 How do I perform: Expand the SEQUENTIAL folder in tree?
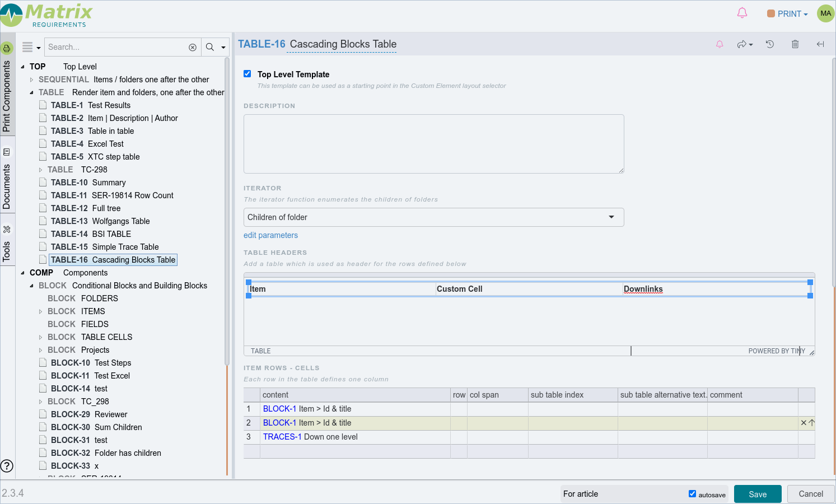(32, 80)
